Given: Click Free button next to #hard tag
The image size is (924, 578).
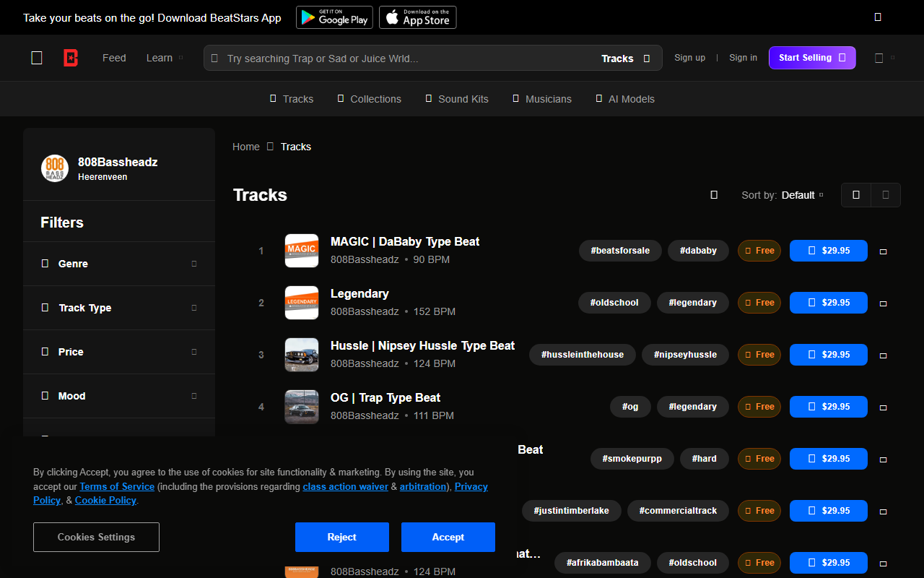Looking at the screenshot, I should pyautogui.click(x=759, y=459).
